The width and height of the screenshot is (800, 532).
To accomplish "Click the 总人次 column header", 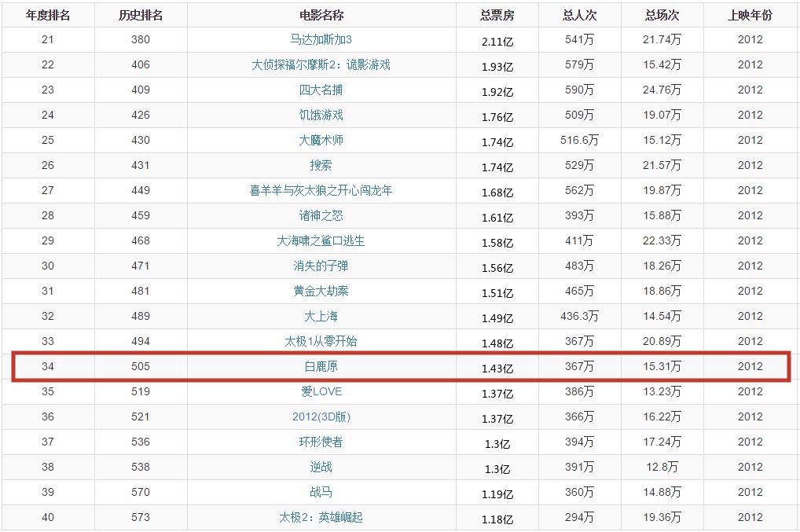I will tap(580, 15).
